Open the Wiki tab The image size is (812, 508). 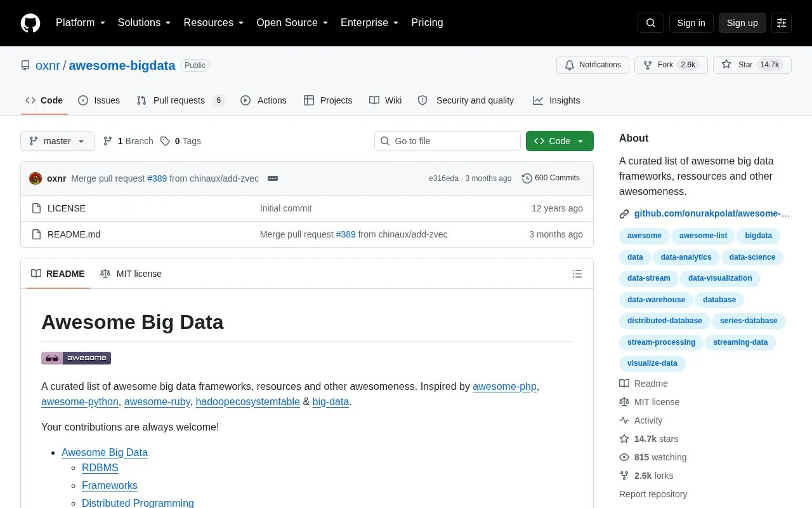coord(386,100)
